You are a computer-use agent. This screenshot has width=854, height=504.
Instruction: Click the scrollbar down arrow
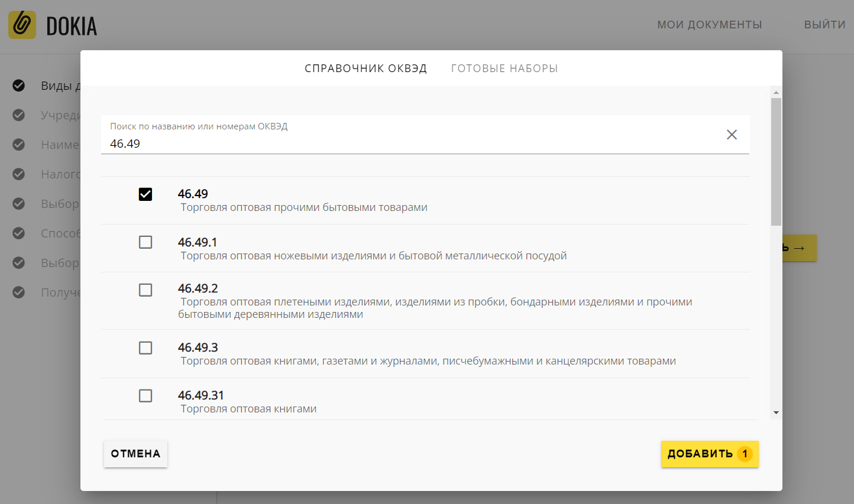point(776,413)
